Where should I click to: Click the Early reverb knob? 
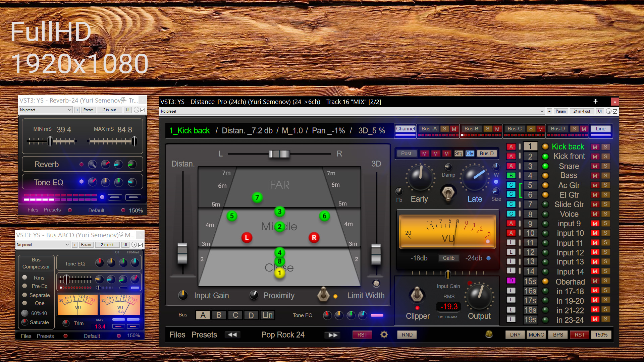pos(420,178)
